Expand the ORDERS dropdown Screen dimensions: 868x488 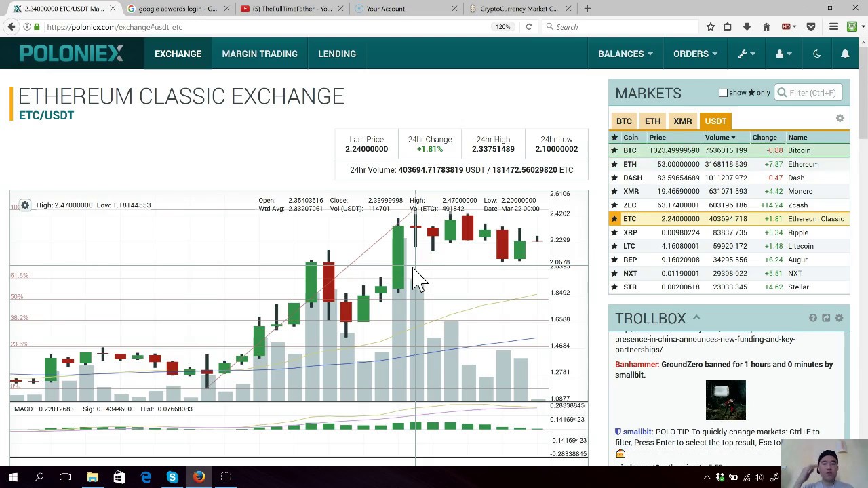695,54
